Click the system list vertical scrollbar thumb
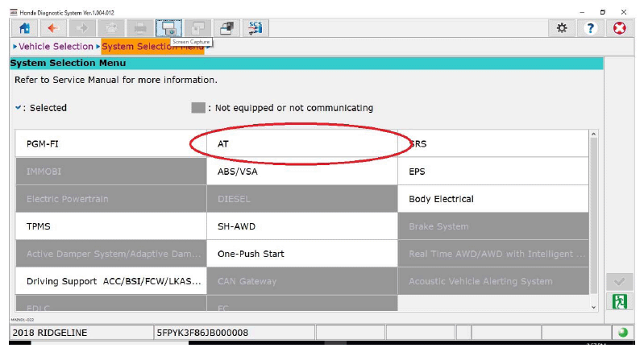 (593, 216)
